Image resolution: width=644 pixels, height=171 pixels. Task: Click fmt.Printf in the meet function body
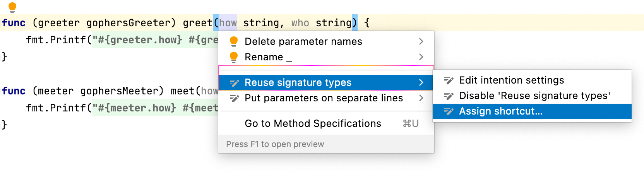click(56, 108)
